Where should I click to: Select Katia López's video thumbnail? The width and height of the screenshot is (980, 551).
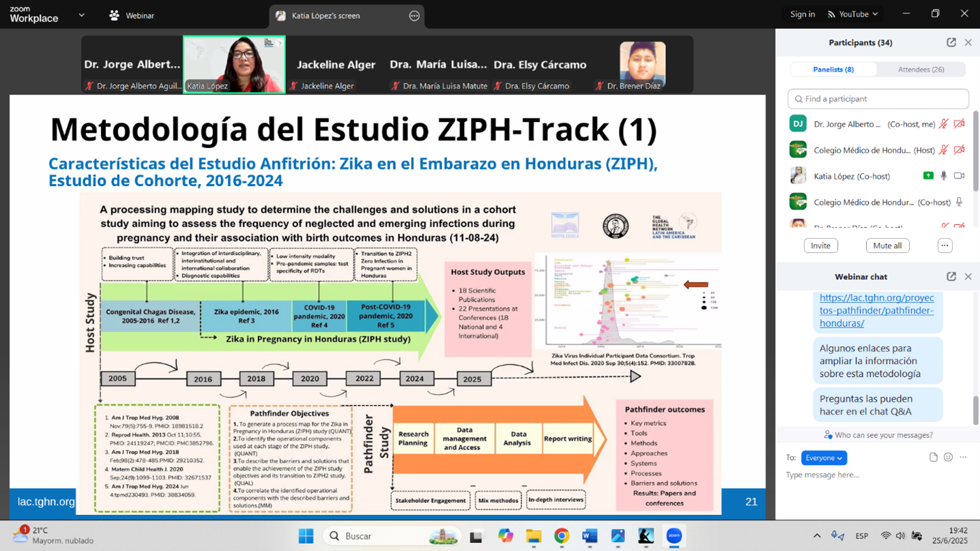coord(234,64)
